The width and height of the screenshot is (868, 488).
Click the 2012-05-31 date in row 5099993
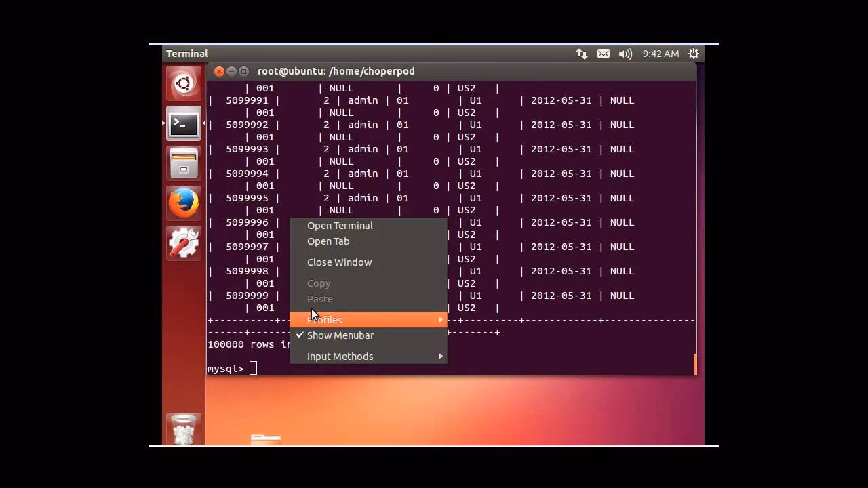tap(561, 149)
